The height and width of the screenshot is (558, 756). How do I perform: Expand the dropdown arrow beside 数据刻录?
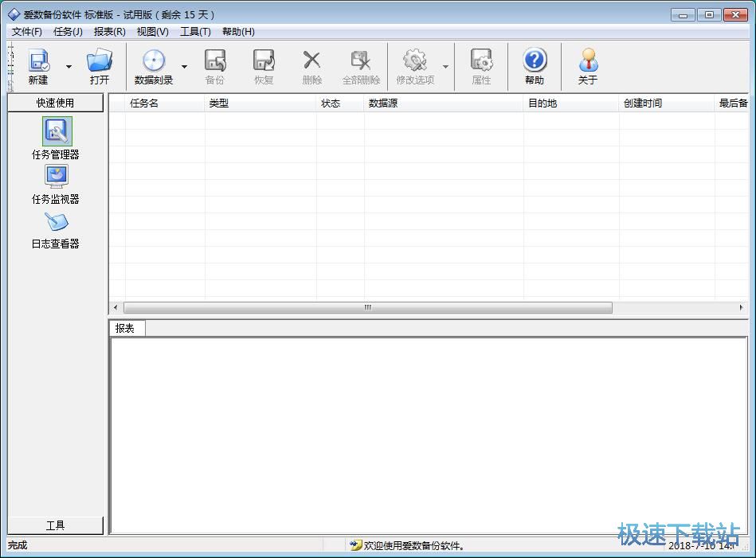[x=184, y=67]
